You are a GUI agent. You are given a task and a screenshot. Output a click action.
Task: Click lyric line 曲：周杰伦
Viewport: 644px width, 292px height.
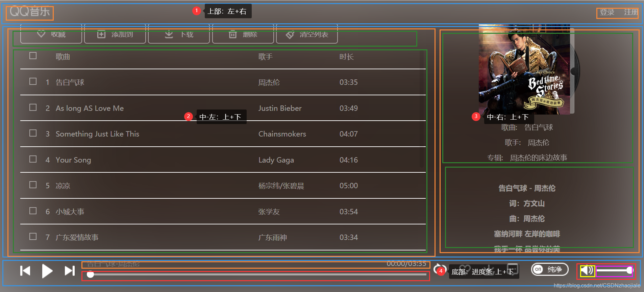pyautogui.click(x=527, y=219)
